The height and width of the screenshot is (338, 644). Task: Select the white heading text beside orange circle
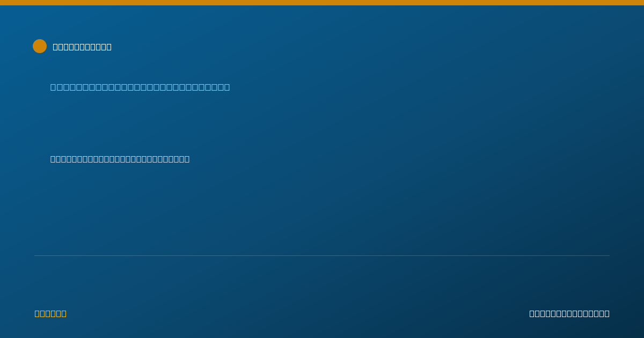pyautogui.click(x=82, y=47)
